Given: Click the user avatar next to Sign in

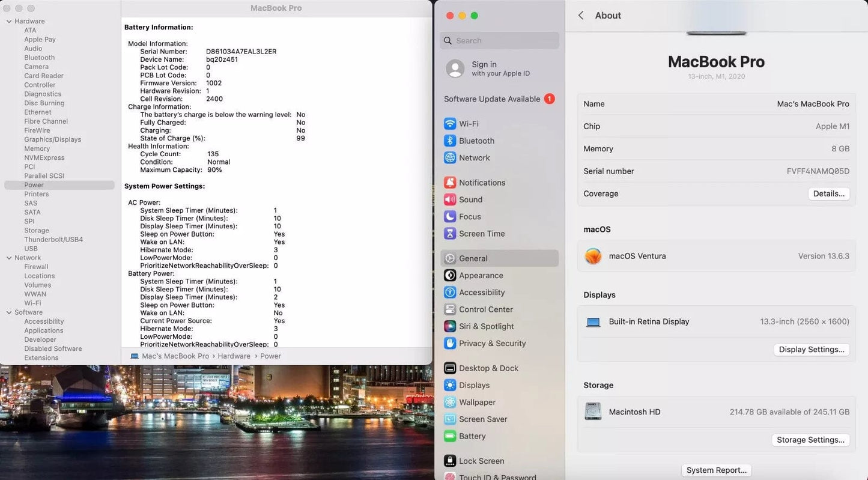Looking at the screenshot, I should click(455, 68).
